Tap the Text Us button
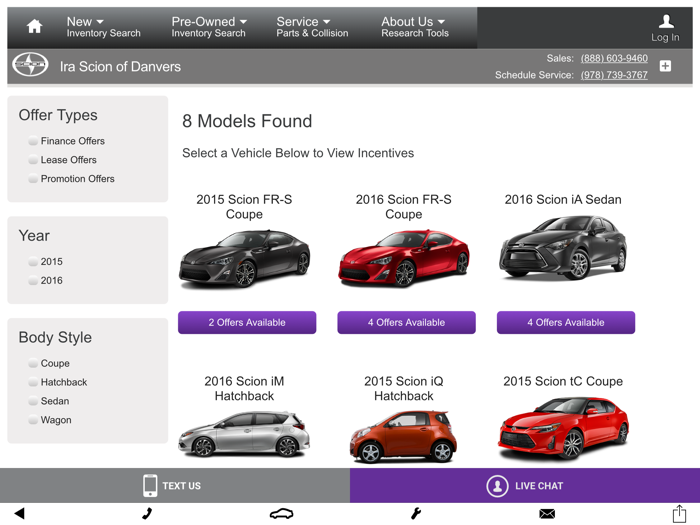 pos(175,486)
